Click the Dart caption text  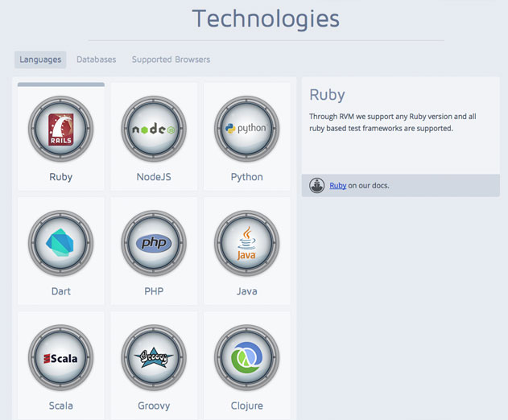coord(61,291)
